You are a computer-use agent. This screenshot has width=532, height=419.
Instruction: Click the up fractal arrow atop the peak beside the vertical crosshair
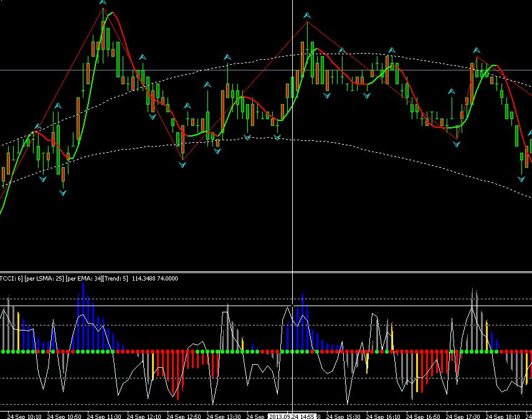[x=306, y=15]
